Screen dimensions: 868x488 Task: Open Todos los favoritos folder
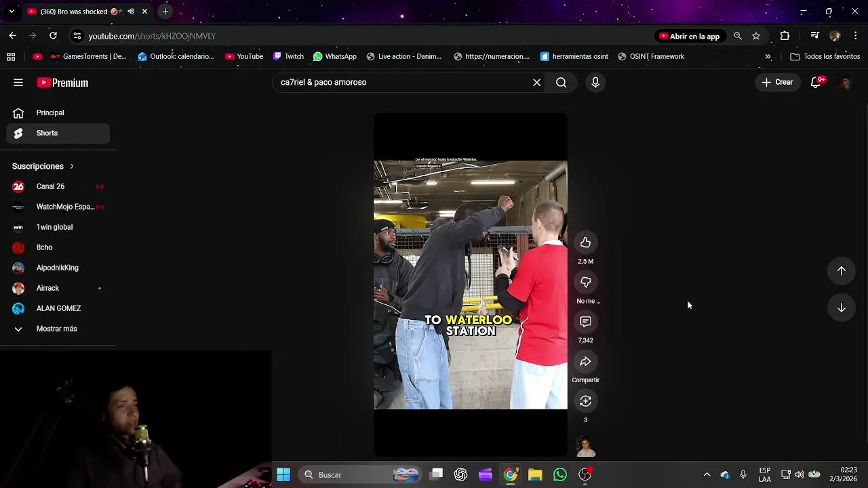[x=825, y=57]
